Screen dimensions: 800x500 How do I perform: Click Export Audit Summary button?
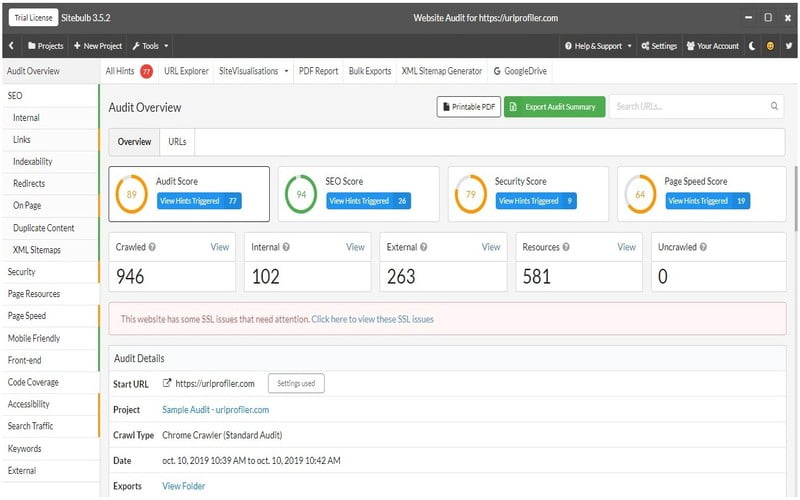[x=555, y=107]
